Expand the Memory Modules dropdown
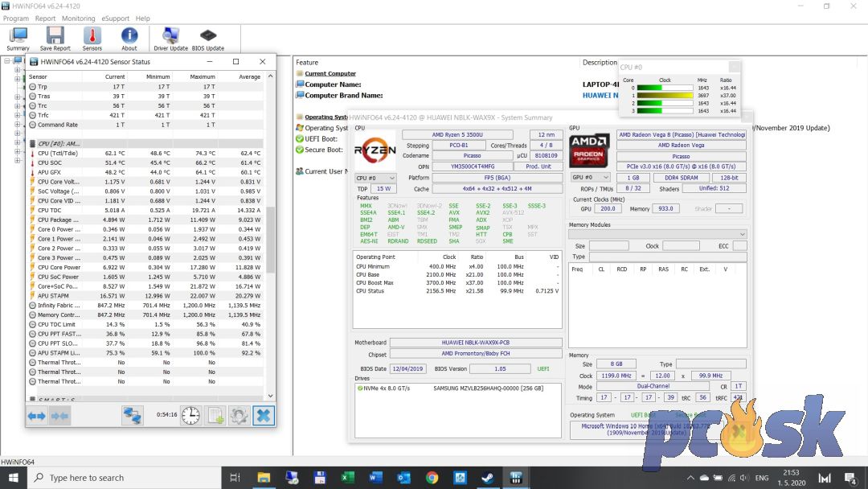868x489 pixels. pos(657,234)
